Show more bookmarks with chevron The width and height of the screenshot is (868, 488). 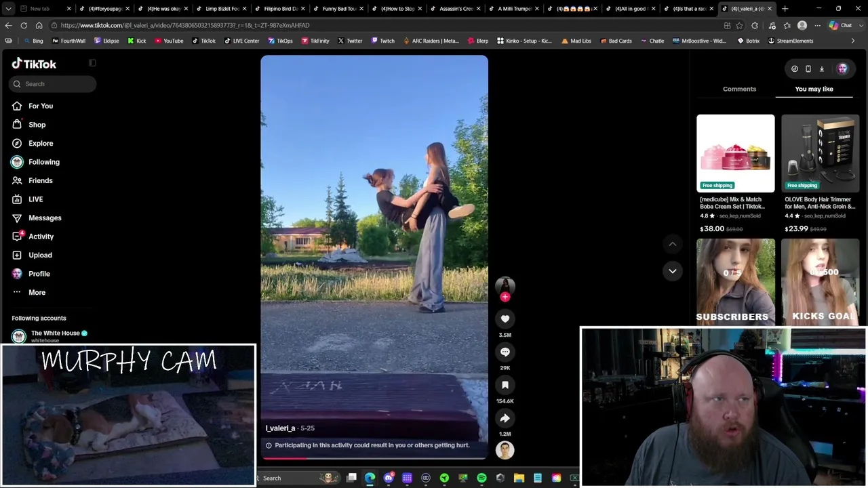853,41
